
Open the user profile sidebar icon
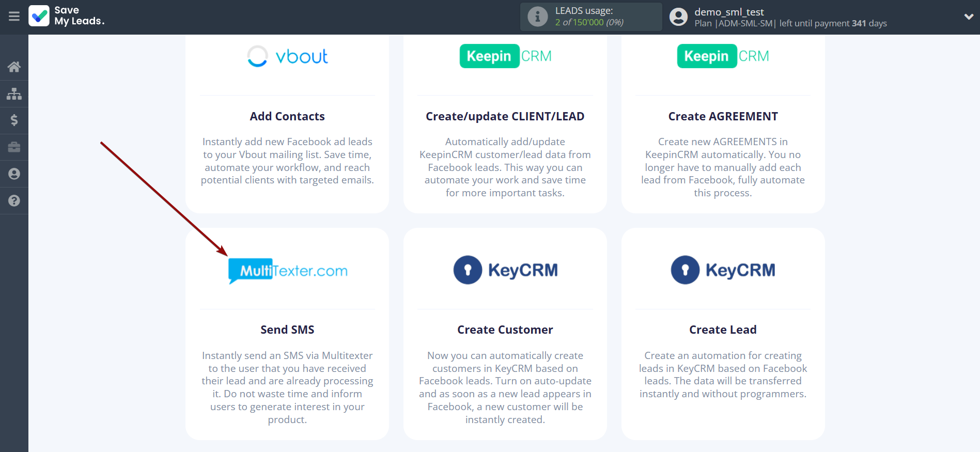pyautogui.click(x=14, y=174)
